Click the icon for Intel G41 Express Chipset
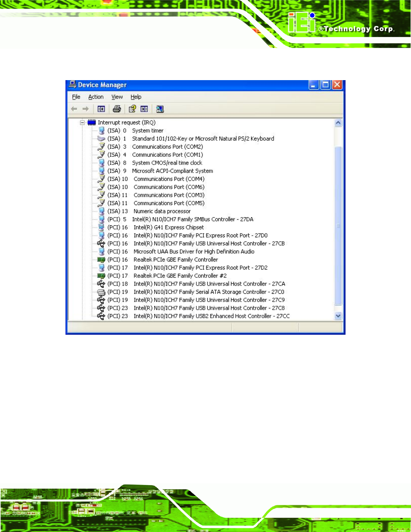Image resolution: width=411 pixels, height=532 pixels. tap(101, 227)
